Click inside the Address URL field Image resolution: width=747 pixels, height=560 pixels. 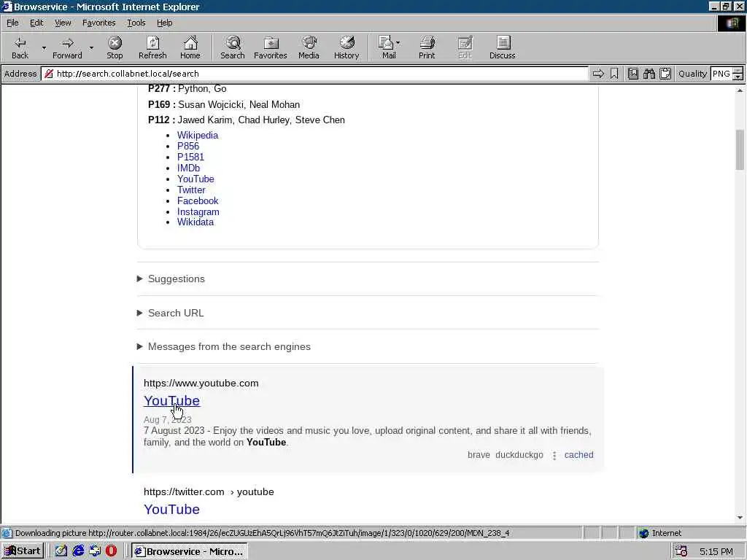tap(314, 74)
